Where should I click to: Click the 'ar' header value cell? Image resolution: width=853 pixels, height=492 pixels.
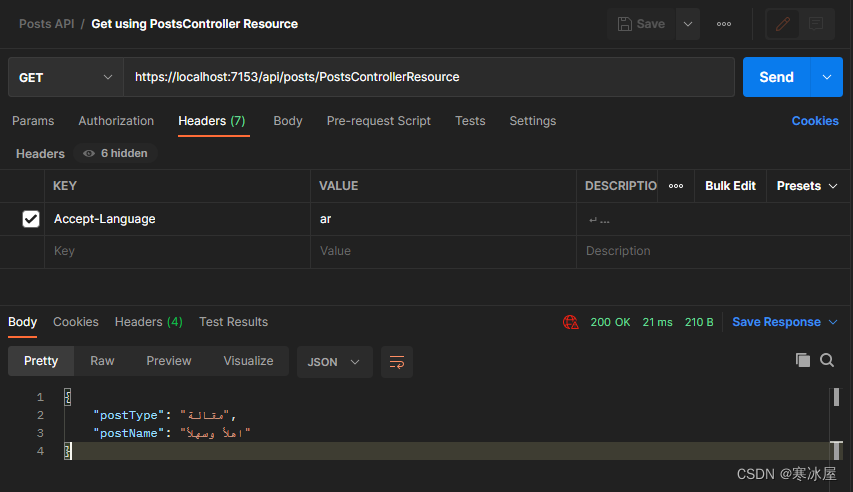443,219
